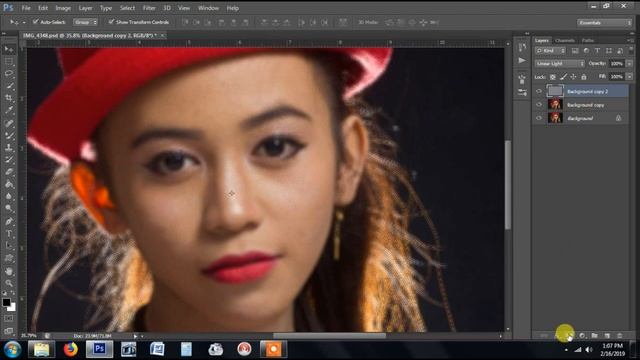
Task: Open the Group auto-select dropdown
Action: [x=85, y=22]
